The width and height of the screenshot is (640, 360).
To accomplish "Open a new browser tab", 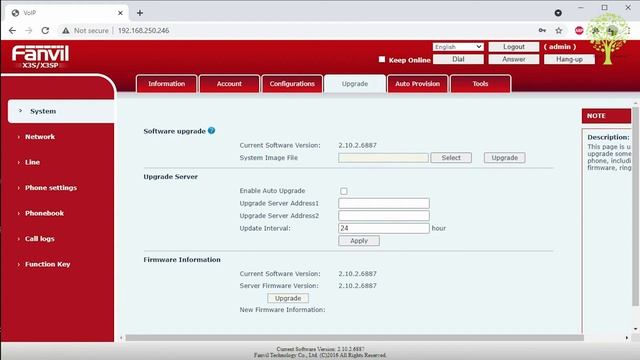I will 140,13.
